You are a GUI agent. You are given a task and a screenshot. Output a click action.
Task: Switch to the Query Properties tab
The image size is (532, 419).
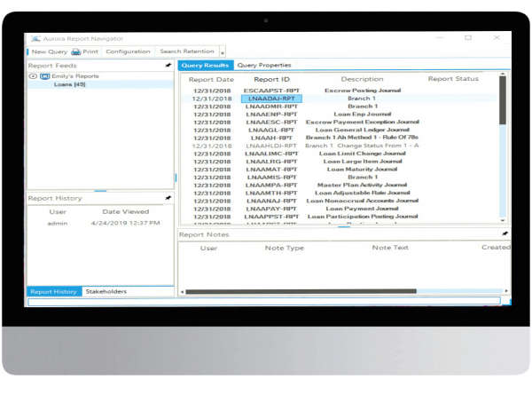(x=264, y=66)
